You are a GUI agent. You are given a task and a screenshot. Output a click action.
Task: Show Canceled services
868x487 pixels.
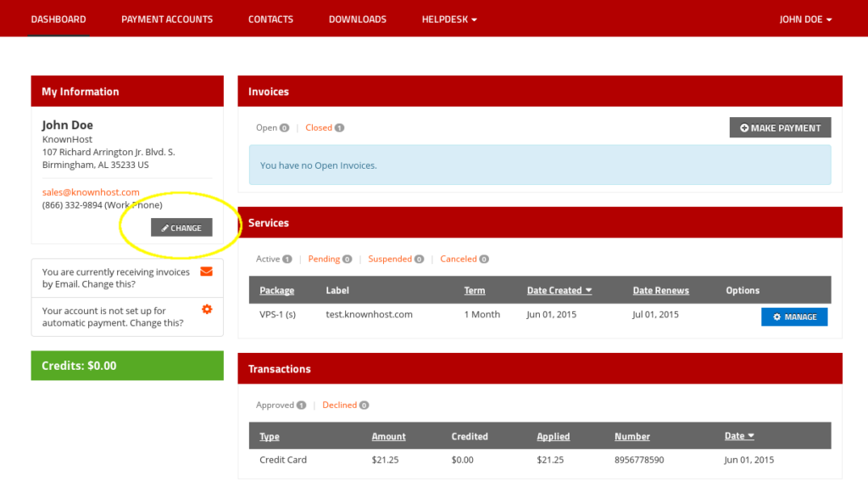click(465, 259)
